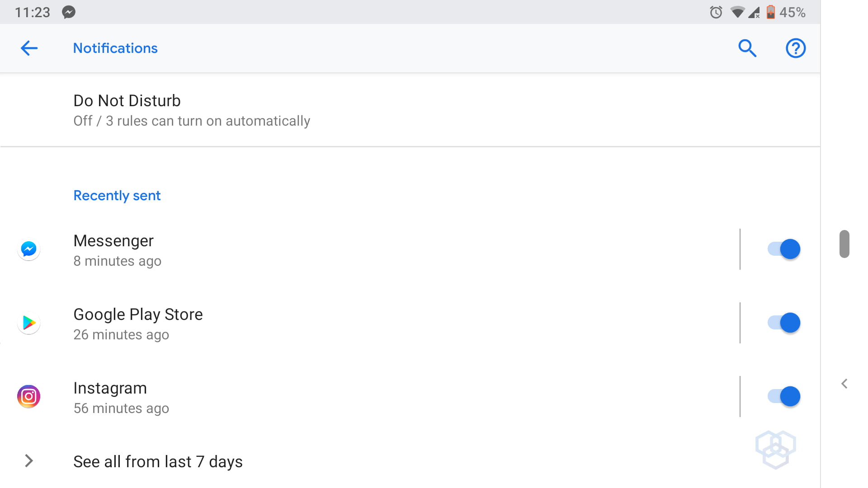Turn off Google Play Store notifications
The width and height of the screenshot is (868, 488).
coord(784,323)
